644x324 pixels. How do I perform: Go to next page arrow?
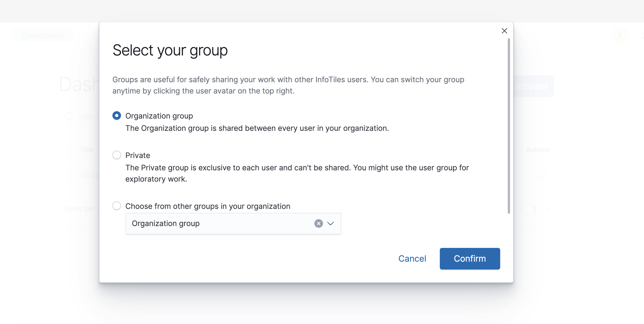pyautogui.click(x=548, y=208)
